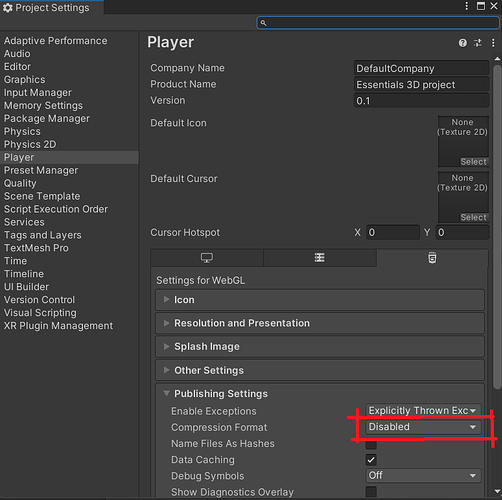The height and width of the screenshot is (500, 502).
Task: Open the Player panel three-dot menu
Action: pyautogui.click(x=493, y=43)
